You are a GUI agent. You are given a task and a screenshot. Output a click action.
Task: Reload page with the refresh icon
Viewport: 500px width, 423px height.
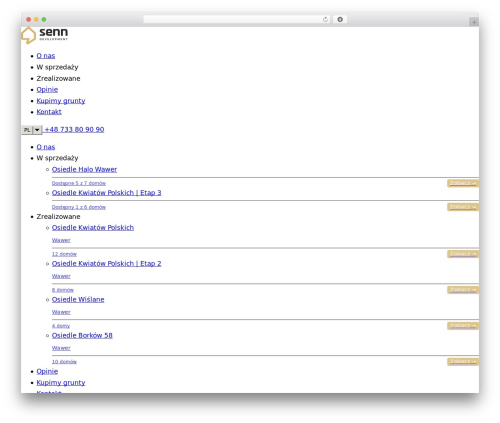325,19
